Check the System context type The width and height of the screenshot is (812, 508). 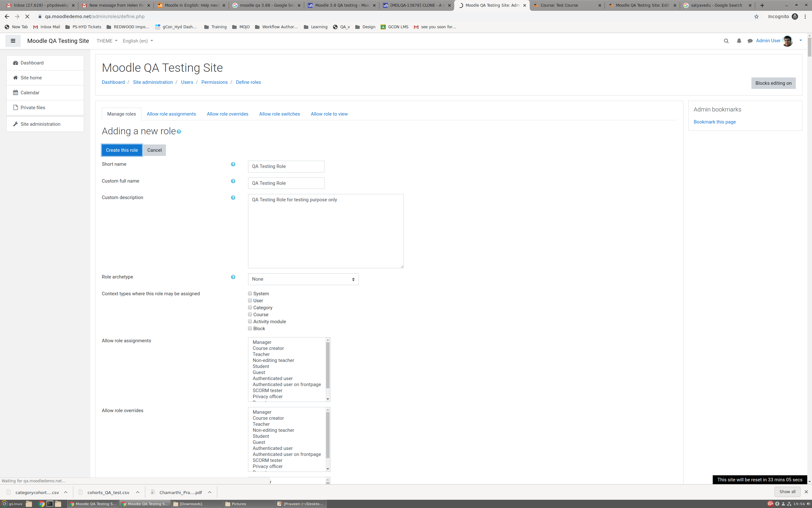250,293
